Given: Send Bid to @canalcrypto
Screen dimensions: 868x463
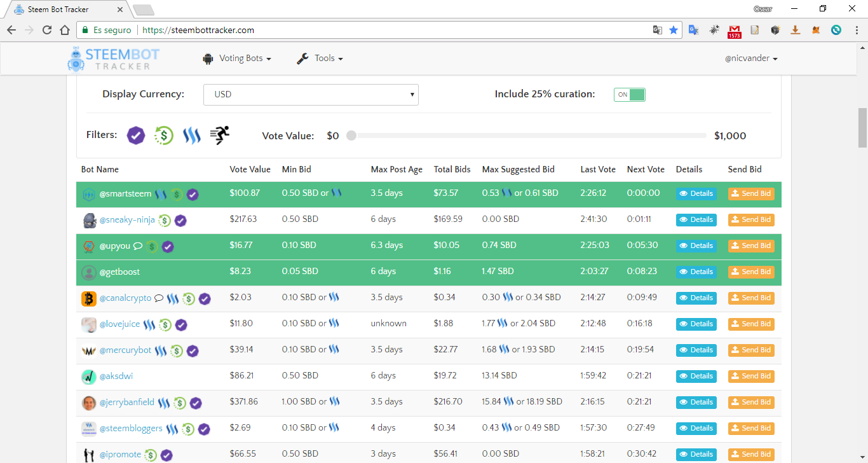Looking at the screenshot, I should click(x=751, y=298).
